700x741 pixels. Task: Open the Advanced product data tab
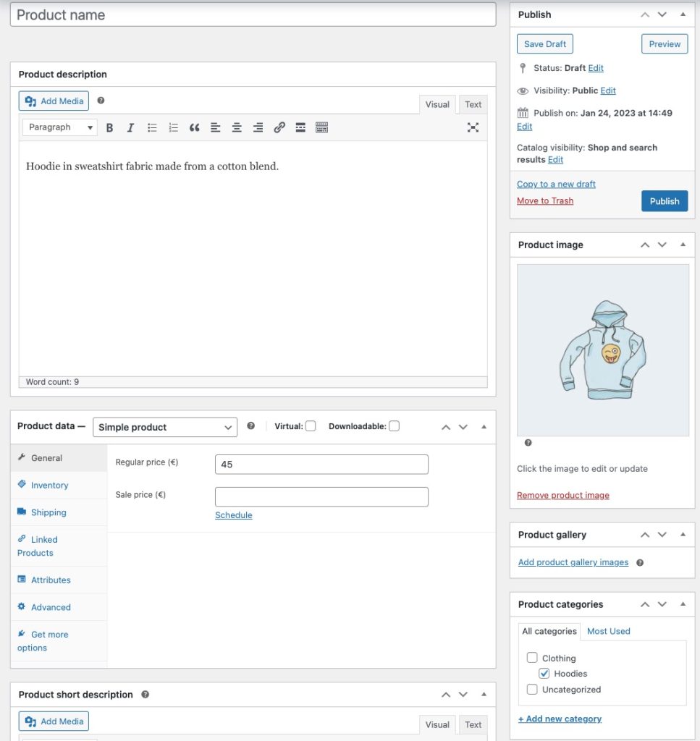point(59,607)
